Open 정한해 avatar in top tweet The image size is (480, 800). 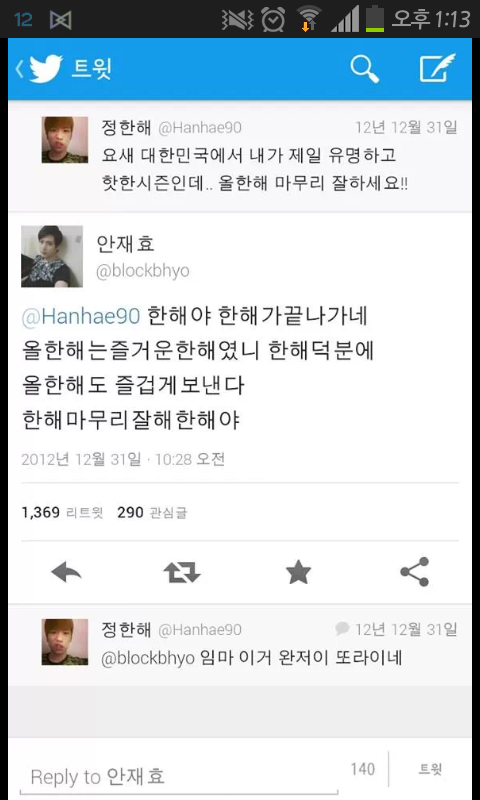65,140
